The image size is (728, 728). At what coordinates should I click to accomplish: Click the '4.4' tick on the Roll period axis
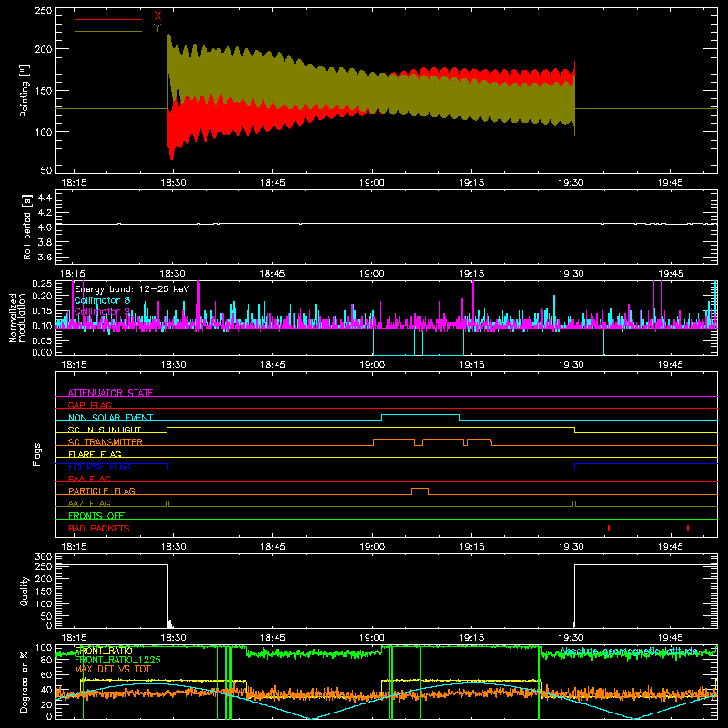pyautogui.click(x=45, y=197)
